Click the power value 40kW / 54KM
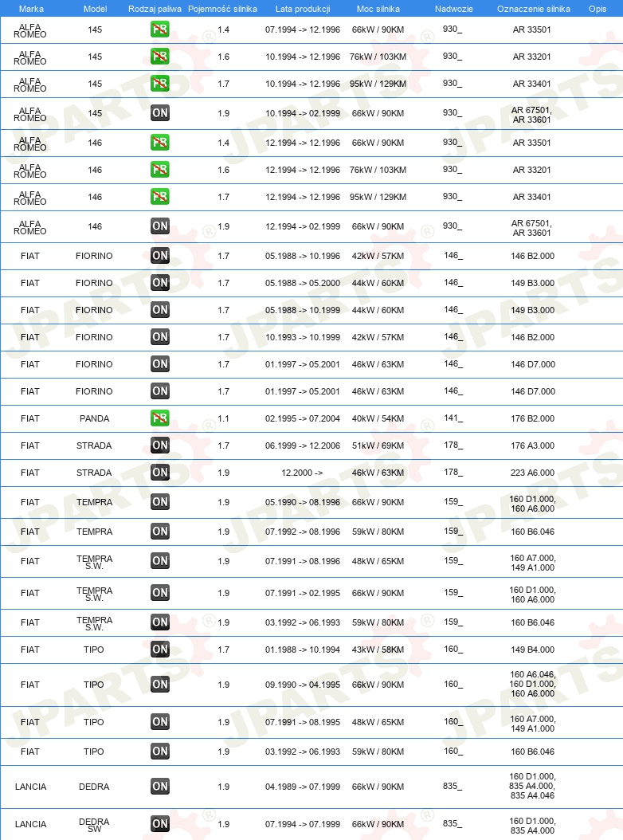 (x=378, y=418)
